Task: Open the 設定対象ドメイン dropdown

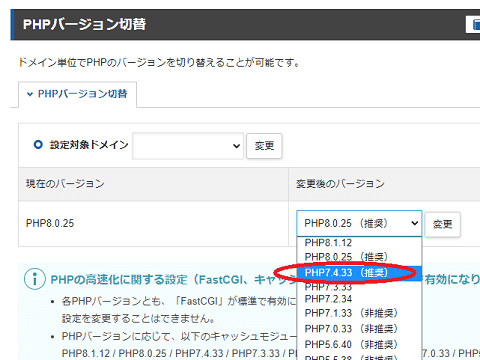Action: [x=188, y=146]
